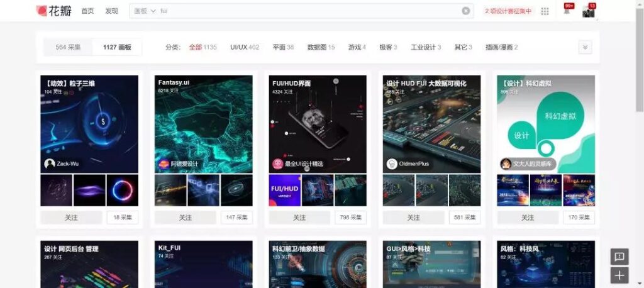Select the 全部 1135 category filter
644x288 pixels.
pyautogui.click(x=203, y=47)
